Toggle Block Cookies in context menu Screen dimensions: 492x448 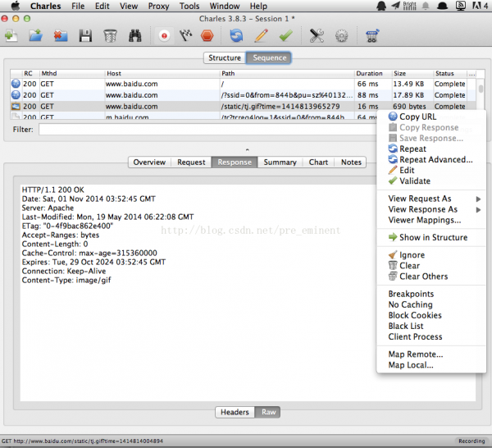[x=431, y=315]
